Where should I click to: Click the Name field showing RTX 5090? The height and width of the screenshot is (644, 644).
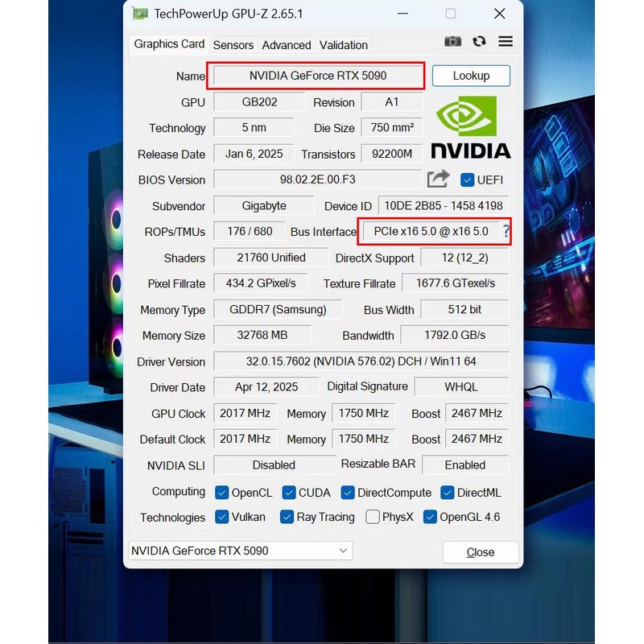tap(318, 76)
